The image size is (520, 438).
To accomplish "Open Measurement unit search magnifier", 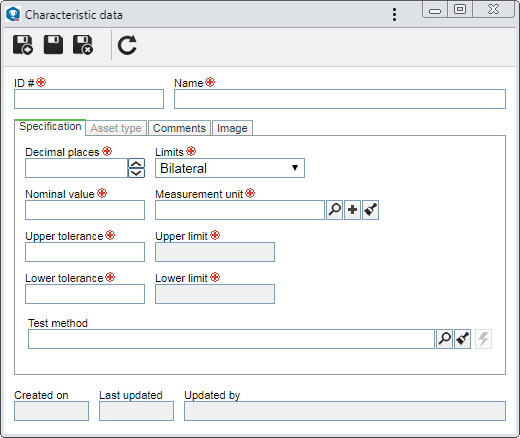I will (x=334, y=210).
